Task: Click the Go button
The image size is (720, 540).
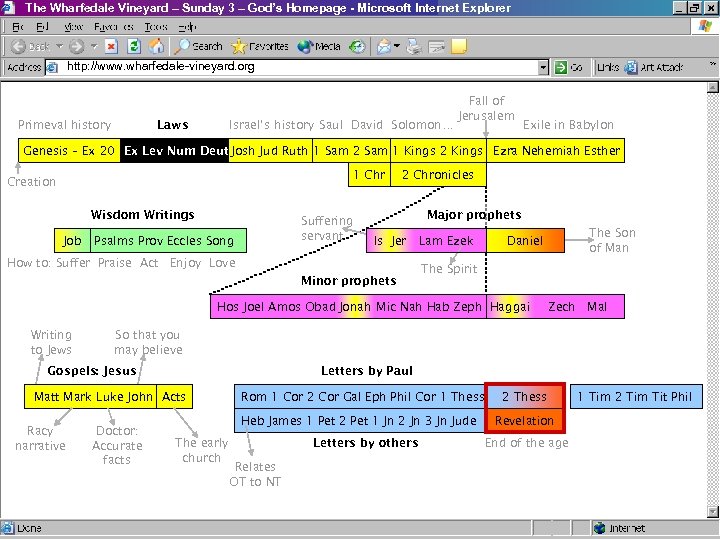Action: pos(568,68)
